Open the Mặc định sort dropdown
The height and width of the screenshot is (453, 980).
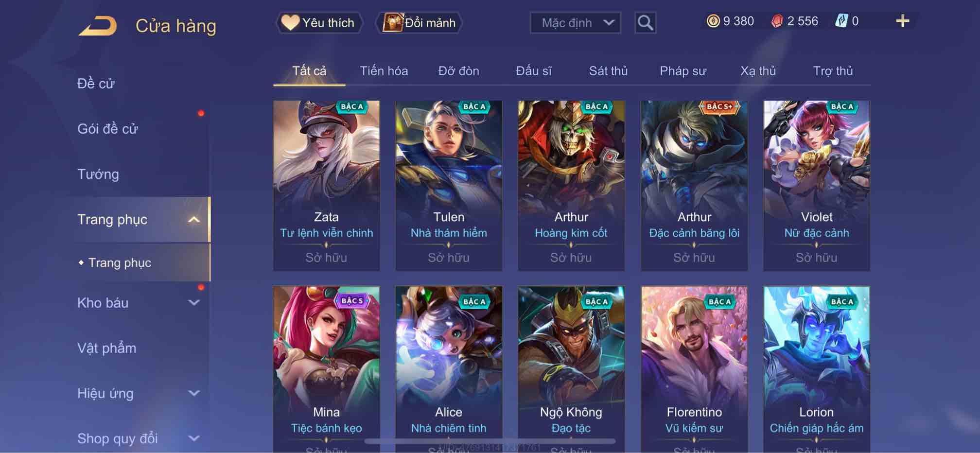point(576,23)
